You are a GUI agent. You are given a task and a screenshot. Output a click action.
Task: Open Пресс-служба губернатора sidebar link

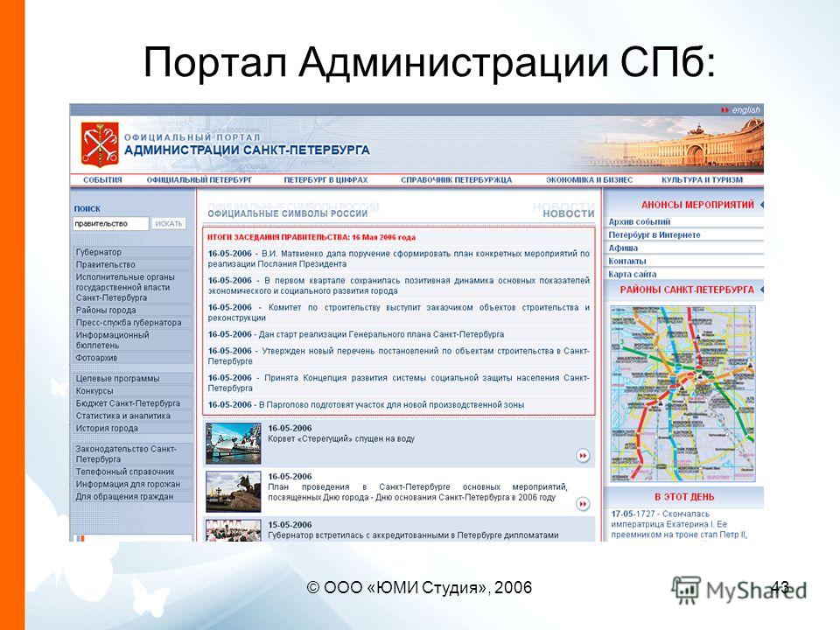coord(132,323)
